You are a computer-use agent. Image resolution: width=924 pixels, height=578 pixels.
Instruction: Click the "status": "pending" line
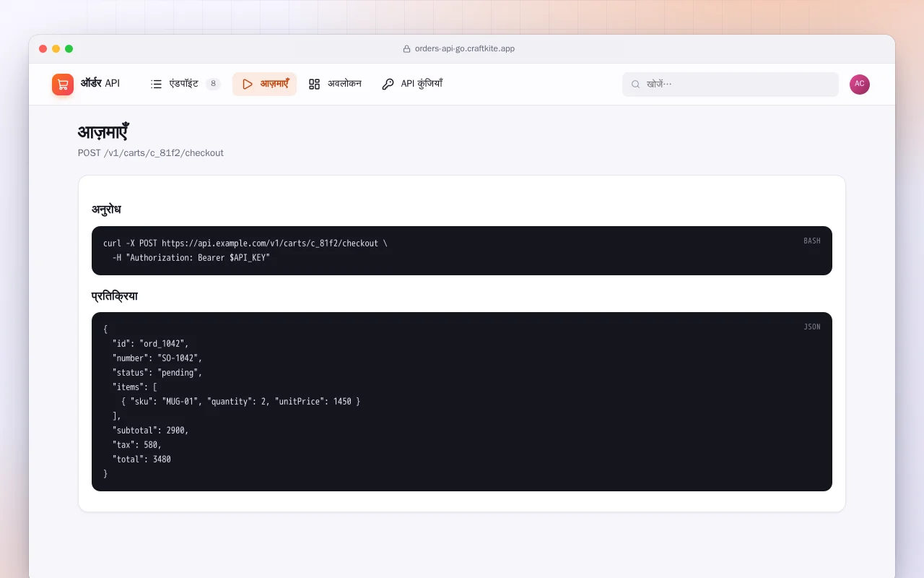coord(157,373)
